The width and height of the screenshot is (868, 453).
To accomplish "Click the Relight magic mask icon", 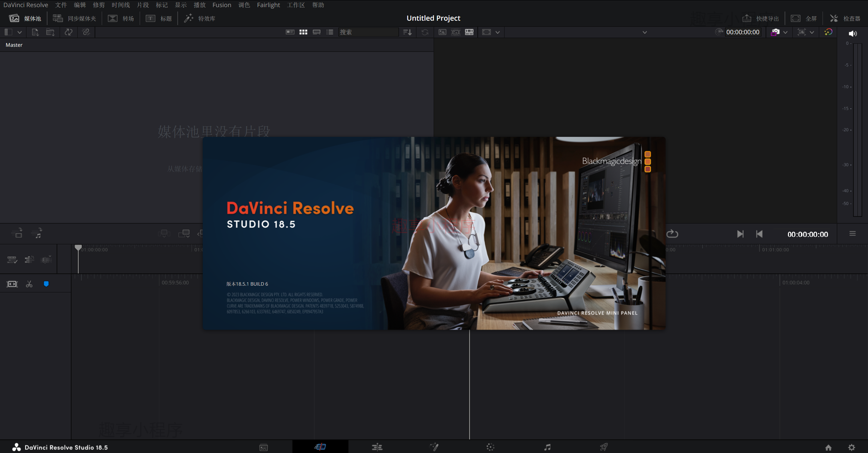I will pos(828,32).
